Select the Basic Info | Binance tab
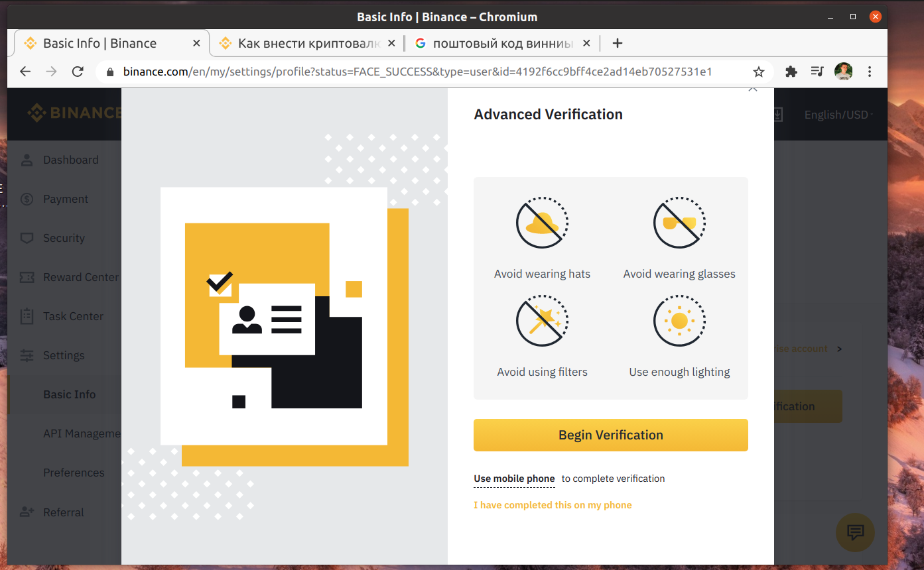 pyautogui.click(x=111, y=43)
